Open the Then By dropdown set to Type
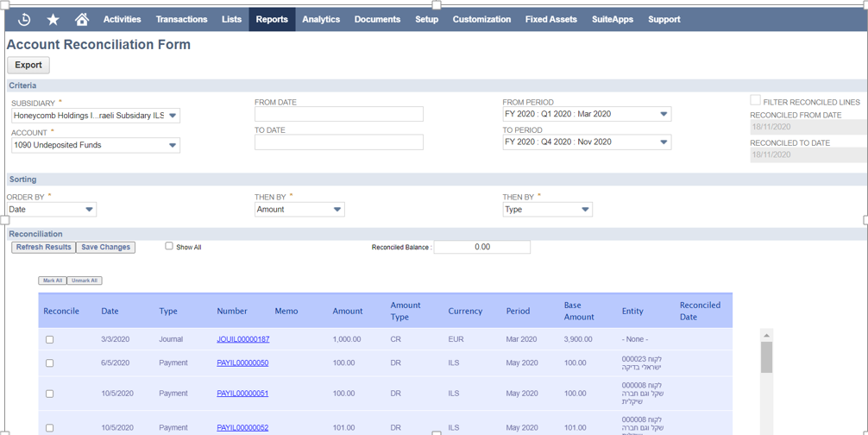The image size is (868, 435). pyautogui.click(x=548, y=209)
